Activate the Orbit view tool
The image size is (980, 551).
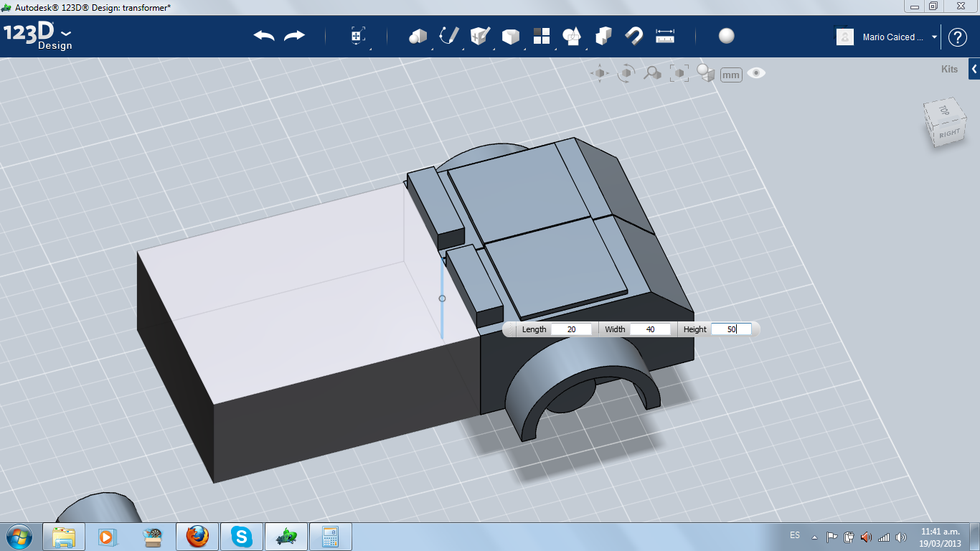click(x=626, y=73)
